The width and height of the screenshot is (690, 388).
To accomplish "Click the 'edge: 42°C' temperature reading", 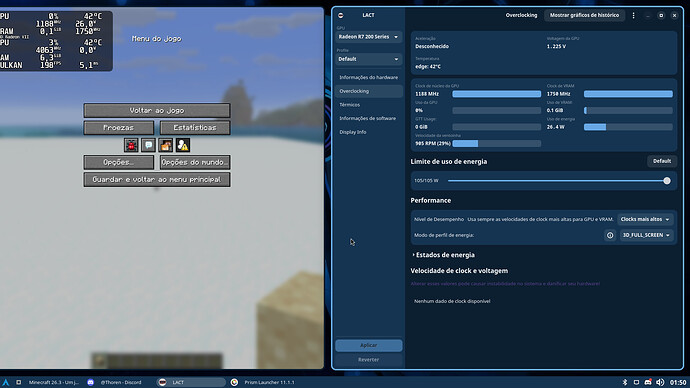I will coord(428,67).
